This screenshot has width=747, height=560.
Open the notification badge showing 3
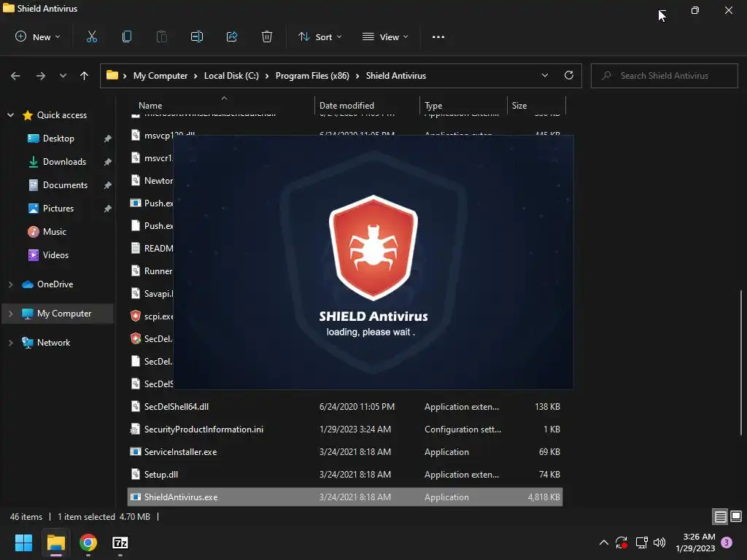tap(727, 542)
